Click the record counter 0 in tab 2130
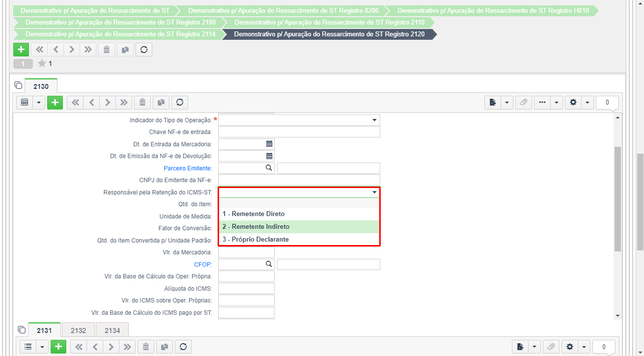 click(607, 102)
